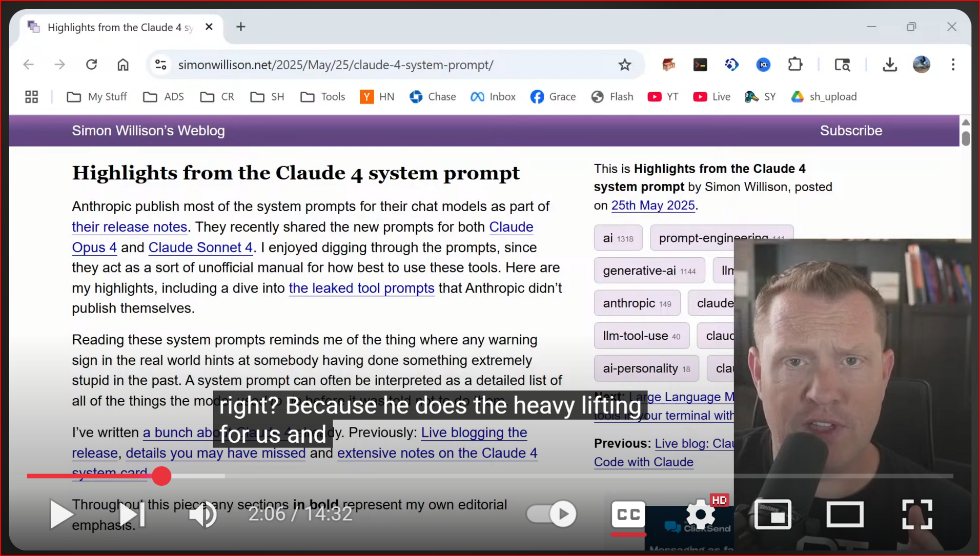980x556 pixels.
Task: Play the paused video
Action: tap(61, 514)
